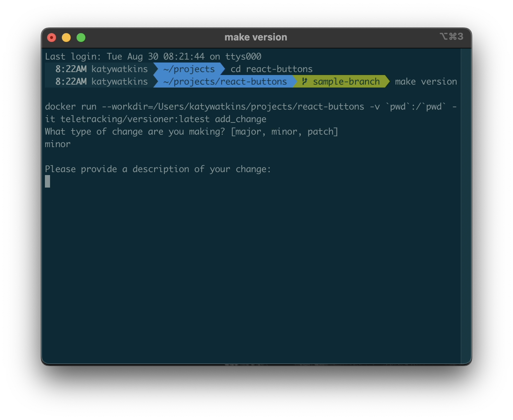
Task: Click "8:22AM" on the second prompt line
Action: click(x=71, y=81)
